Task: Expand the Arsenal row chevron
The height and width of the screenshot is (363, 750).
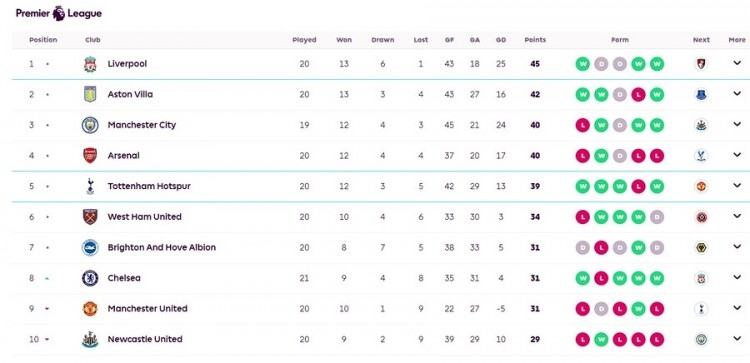Action: click(737, 155)
